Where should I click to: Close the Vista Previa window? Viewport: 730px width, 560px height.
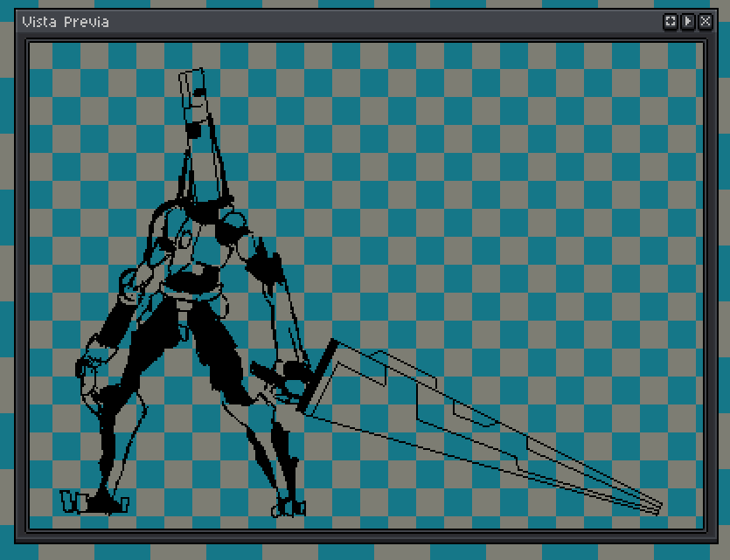click(x=706, y=22)
